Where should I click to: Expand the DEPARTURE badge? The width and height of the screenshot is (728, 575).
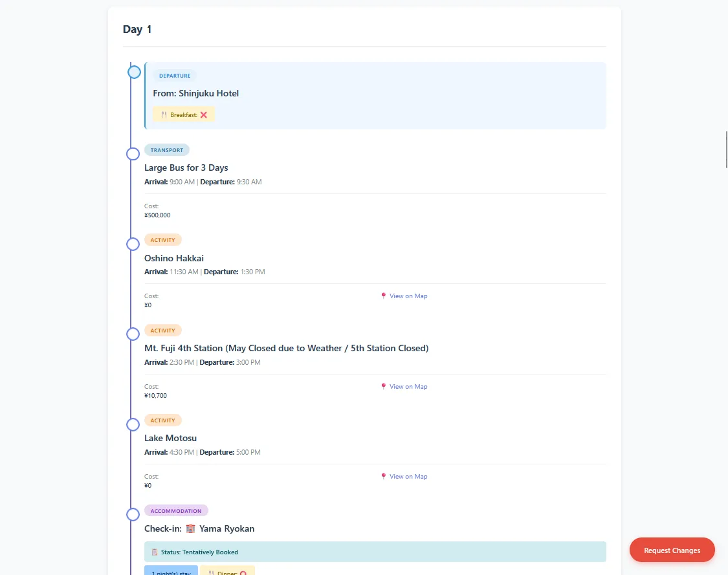pos(174,75)
